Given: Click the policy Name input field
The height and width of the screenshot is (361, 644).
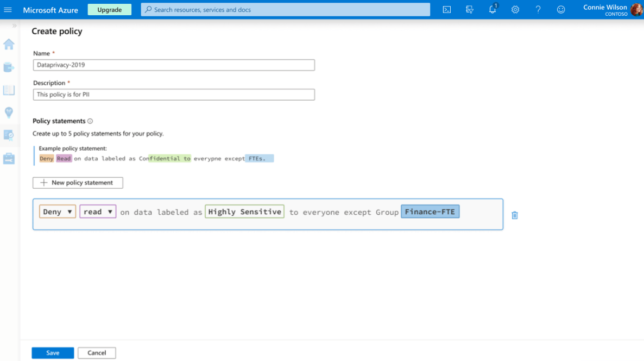Looking at the screenshot, I should (174, 65).
